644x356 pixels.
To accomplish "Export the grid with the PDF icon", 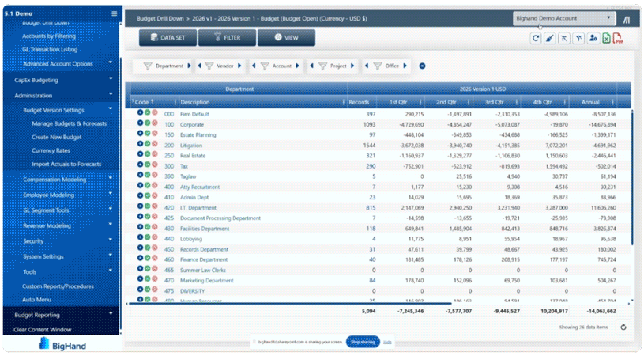I will point(618,38).
